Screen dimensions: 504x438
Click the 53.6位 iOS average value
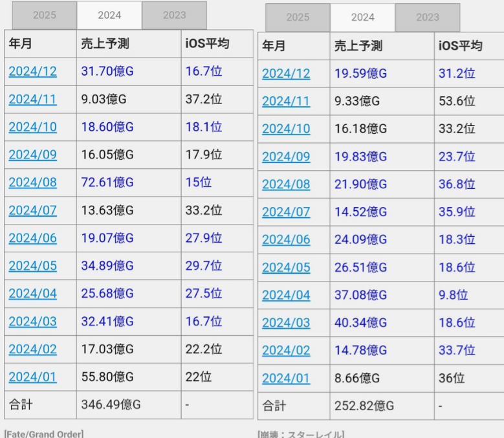coord(457,101)
